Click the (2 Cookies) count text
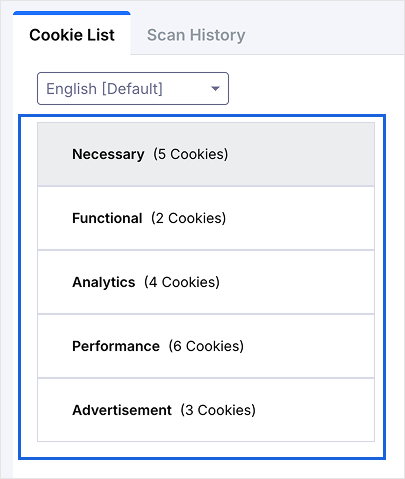Screen dimensions: 405x479 point(188,218)
